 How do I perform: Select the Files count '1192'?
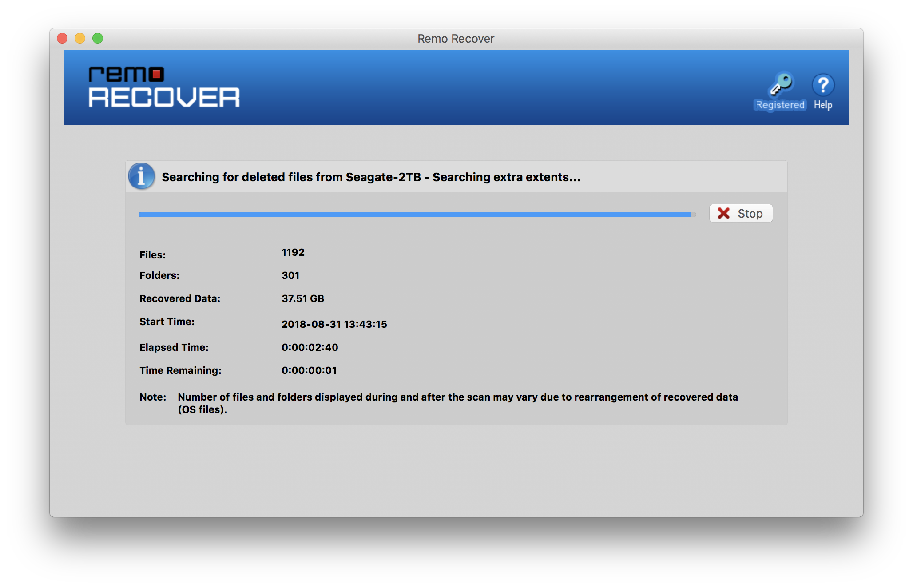click(293, 253)
